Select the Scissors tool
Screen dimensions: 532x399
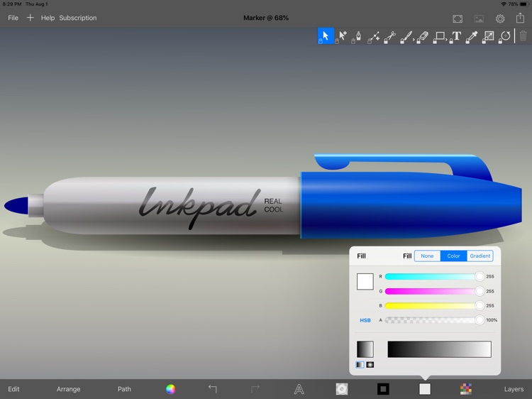pyautogui.click(x=390, y=35)
